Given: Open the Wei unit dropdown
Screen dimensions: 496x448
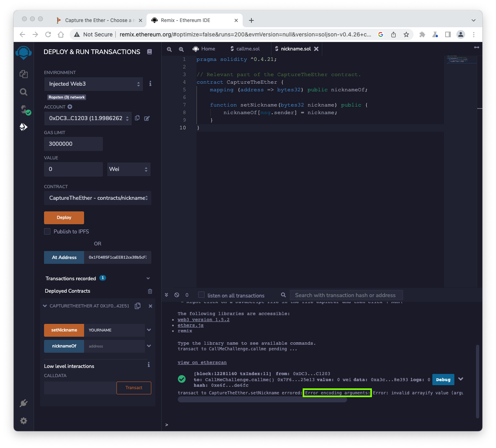Looking at the screenshot, I should pyautogui.click(x=129, y=169).
